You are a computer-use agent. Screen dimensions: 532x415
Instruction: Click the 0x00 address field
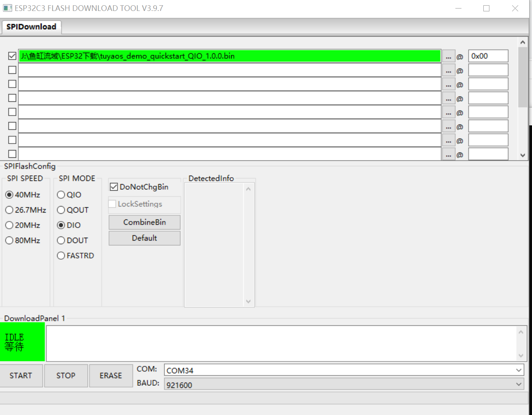coord(488,56)
